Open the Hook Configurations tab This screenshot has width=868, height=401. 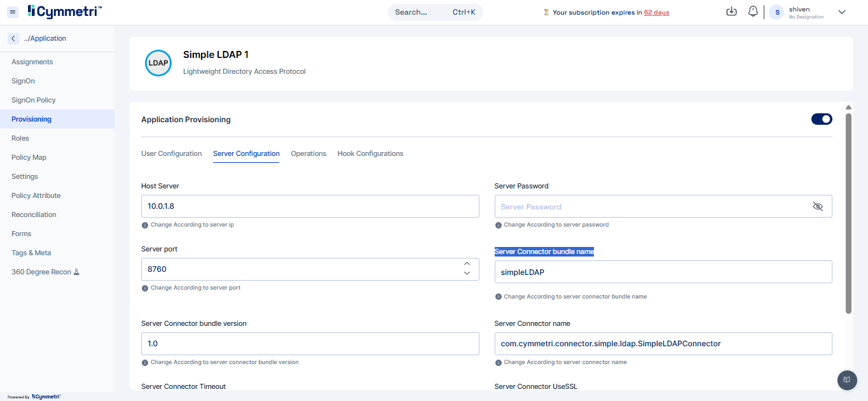tap(370, 153)
